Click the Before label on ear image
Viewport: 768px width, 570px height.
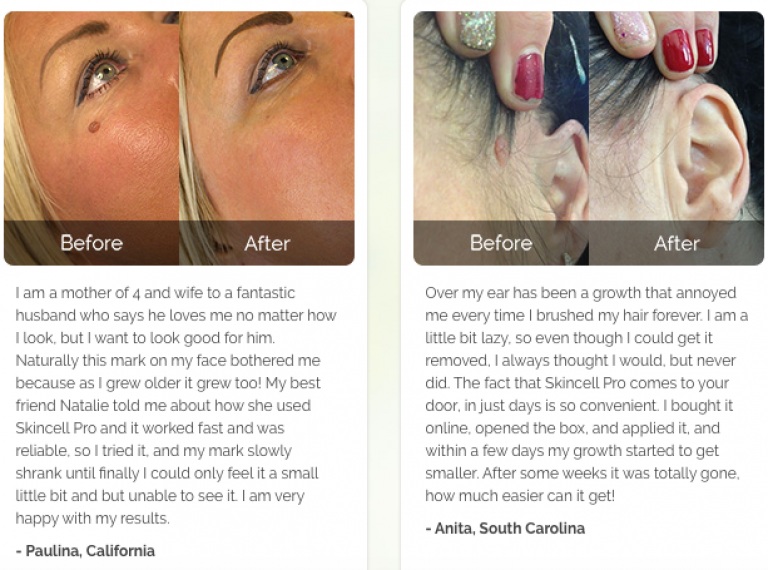click(501, 243)
